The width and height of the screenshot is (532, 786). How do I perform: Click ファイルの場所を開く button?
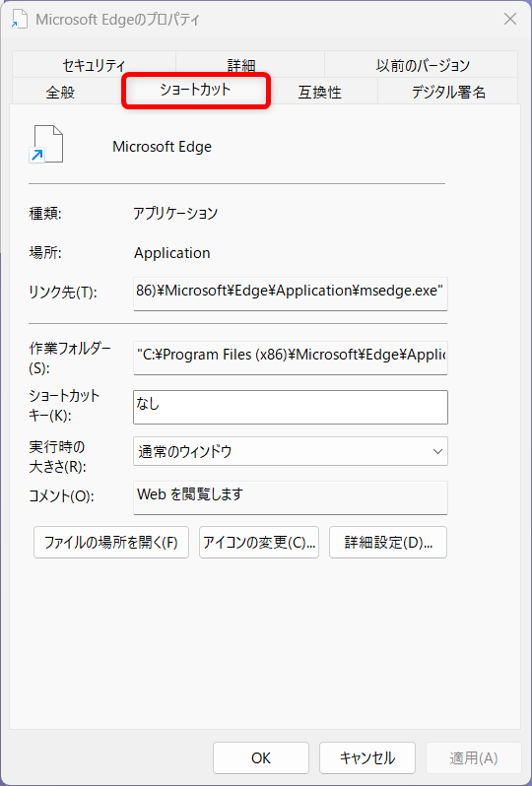(x=111, y=543)
